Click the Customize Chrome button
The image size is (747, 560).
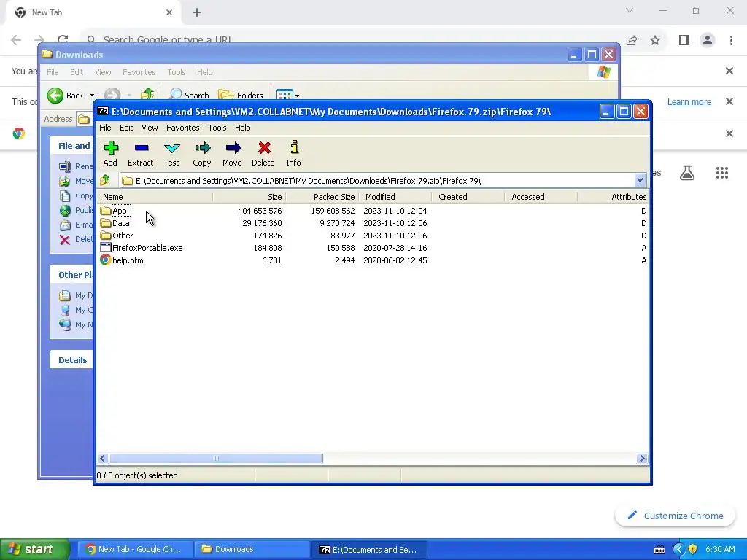click(675, 516)
